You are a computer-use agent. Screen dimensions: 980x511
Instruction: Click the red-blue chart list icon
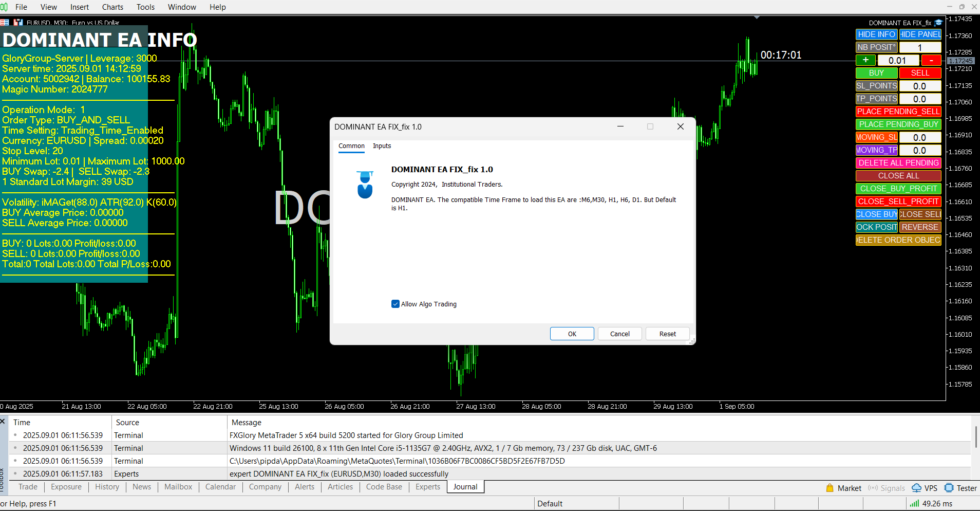(5, 23)
